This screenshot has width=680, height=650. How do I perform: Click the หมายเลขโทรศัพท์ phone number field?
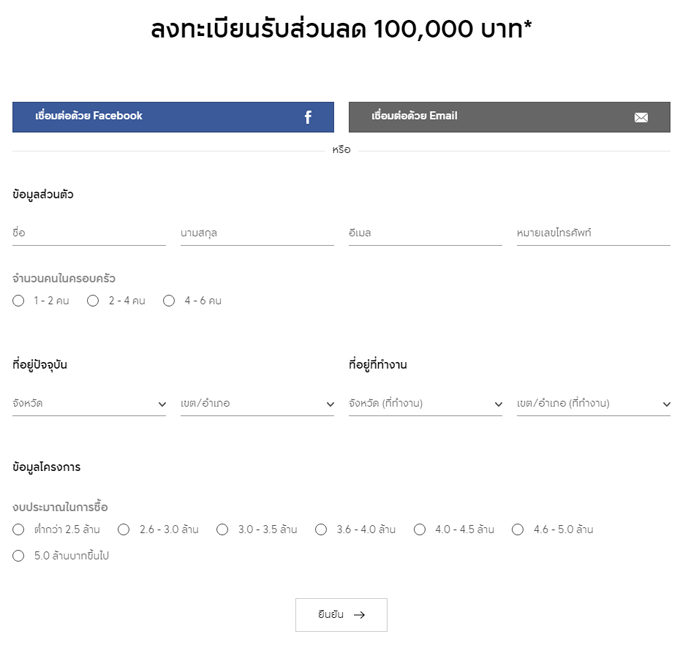[593, 233]
